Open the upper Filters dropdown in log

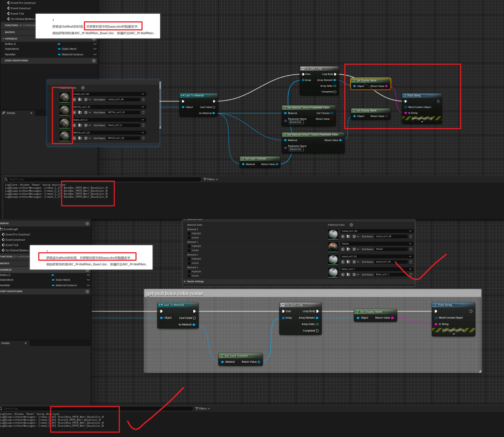tap(211, 180)
